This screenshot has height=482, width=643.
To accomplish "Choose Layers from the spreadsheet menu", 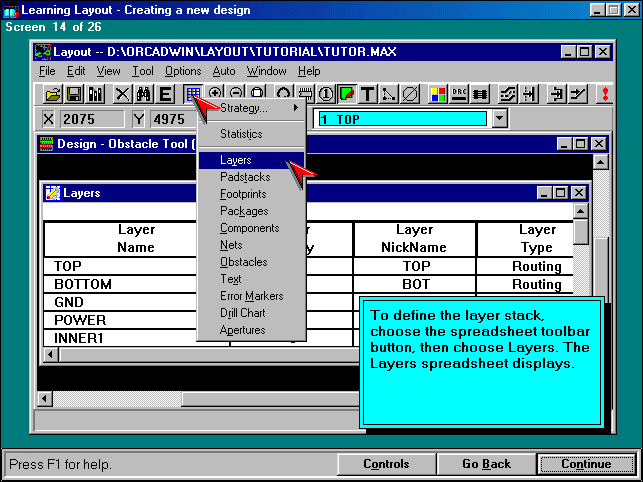I will coord(236,160).
